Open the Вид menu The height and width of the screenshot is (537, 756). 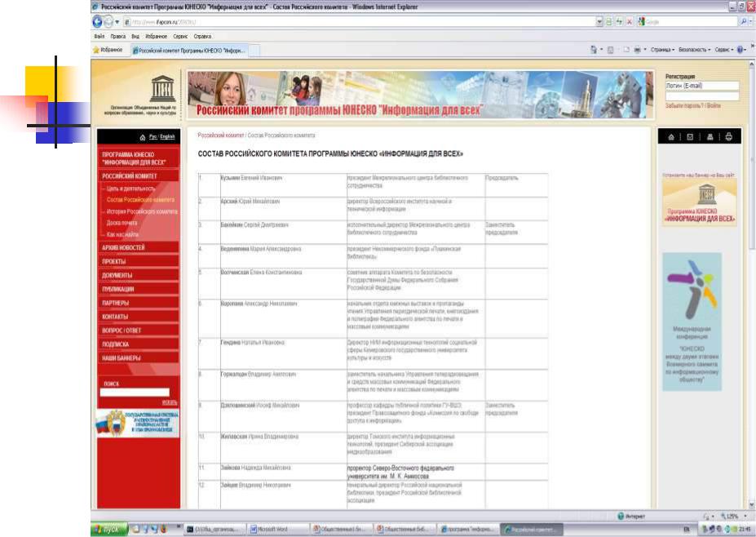click(135, 36)
